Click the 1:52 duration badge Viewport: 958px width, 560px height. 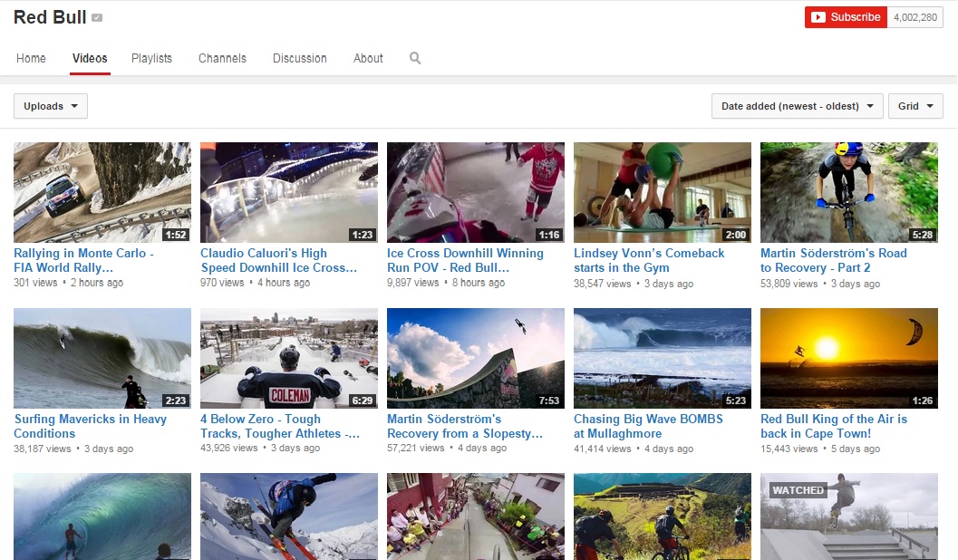click(176, 235)
